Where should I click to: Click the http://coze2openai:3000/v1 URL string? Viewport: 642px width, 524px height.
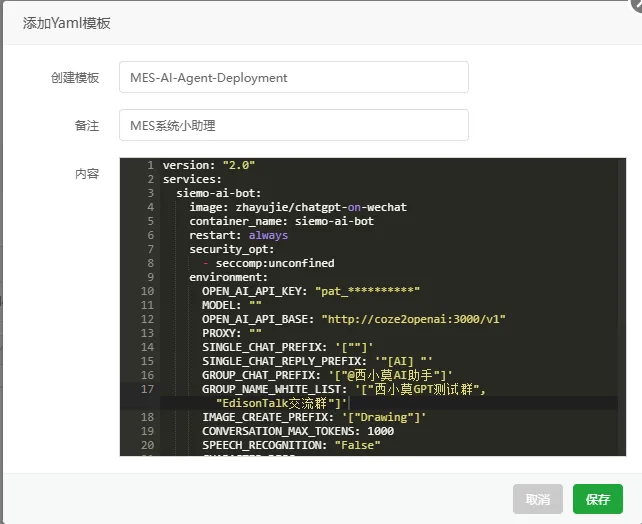coord(414,319)
